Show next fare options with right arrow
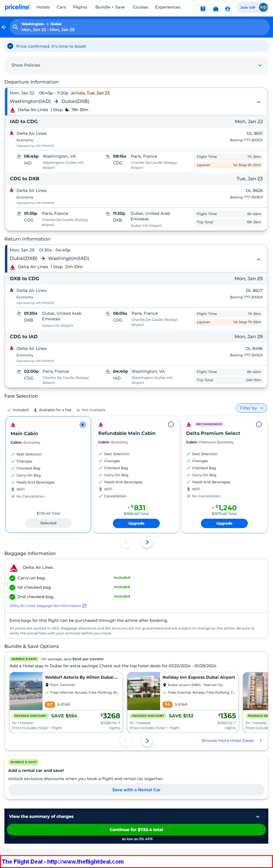Viewport: 273px width, 868px height. (x=147, y=542)
